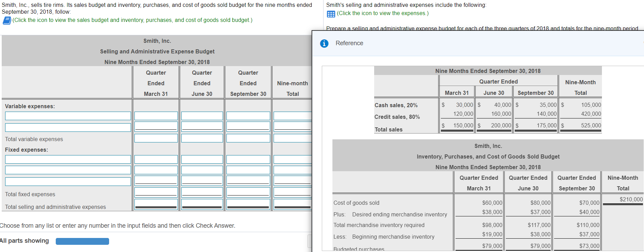Screen dimensions: 644x252
Task: Select second fixed expense name field
Action: (68, 170)
